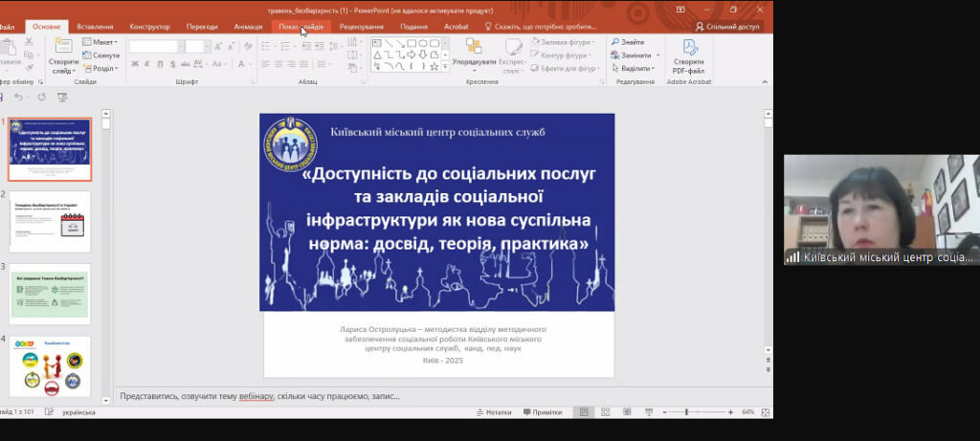This screenshot has width=980, height=441.
Task: Expand the Макет layout dropdown
Action: tap(100, 42)
